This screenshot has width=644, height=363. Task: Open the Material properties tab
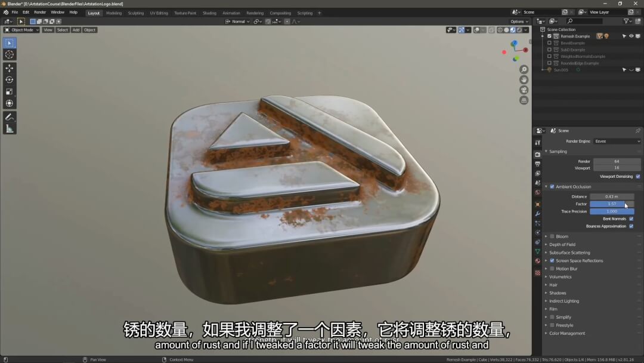[x=537, y=261]
